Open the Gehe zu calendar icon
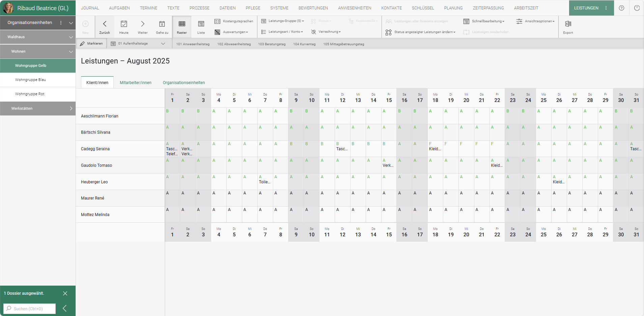 162,24
